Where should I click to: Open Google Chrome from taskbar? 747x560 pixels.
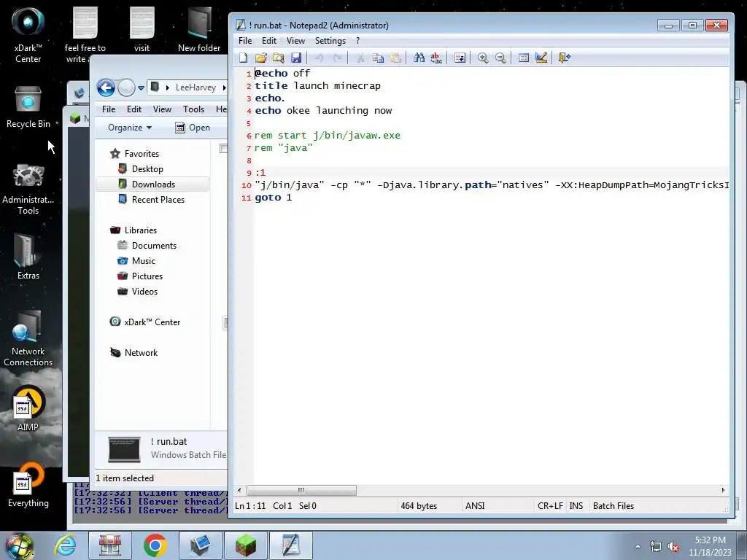coord(155,545)
